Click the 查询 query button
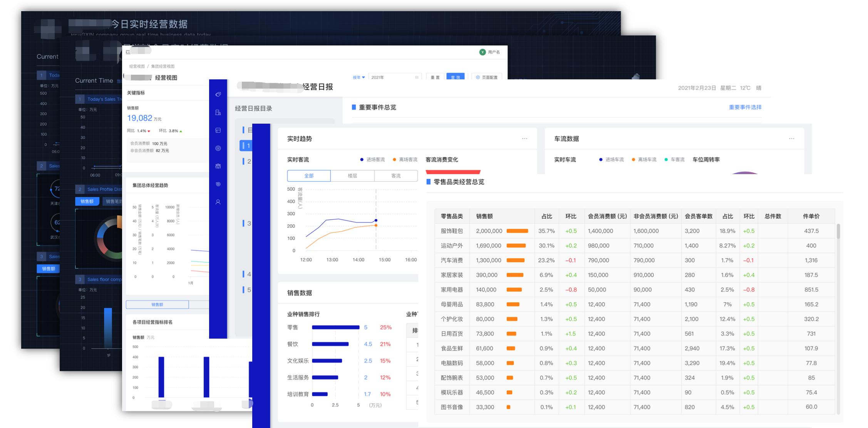Viewport: 868px width, 428px height. (455, 77)
